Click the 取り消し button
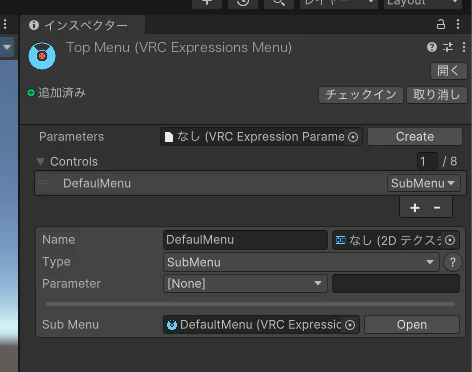Viewport: 472px width, 372px height. tap(437, 95)
